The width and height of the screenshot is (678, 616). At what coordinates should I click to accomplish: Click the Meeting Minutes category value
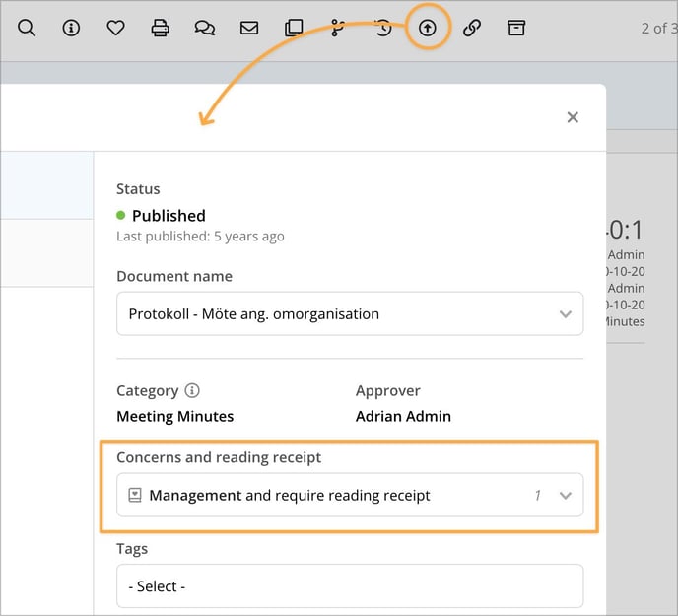pyautogui.click(x=175, y=416)
